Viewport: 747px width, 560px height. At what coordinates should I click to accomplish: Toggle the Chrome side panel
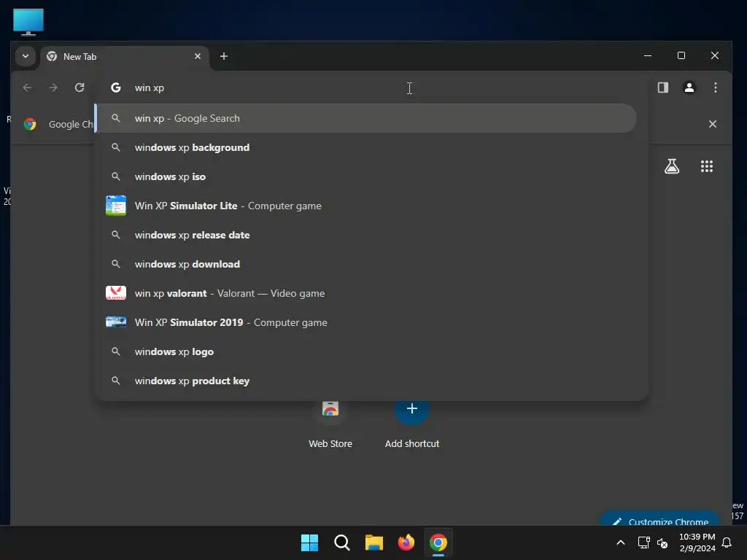tap(662, 87)
